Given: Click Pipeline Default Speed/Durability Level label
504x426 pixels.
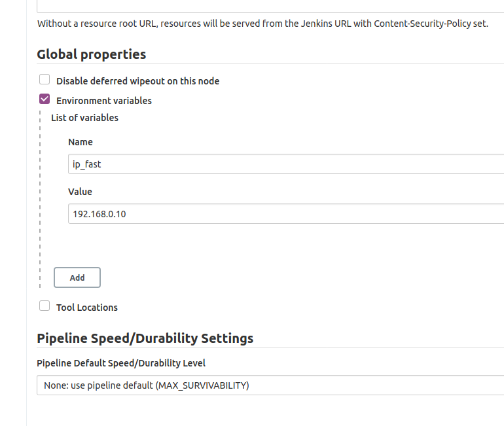Looking at the screenshot, I should [121, 363].
